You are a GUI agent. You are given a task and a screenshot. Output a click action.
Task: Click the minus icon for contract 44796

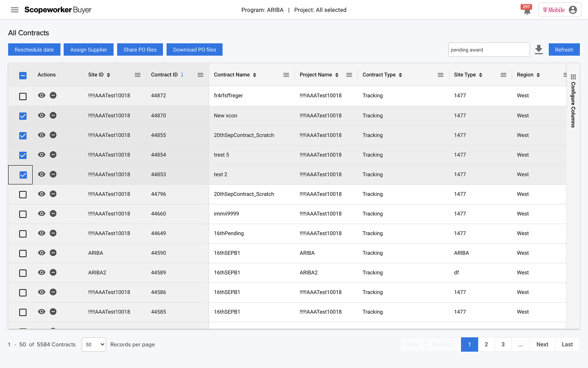coord(53,194)
